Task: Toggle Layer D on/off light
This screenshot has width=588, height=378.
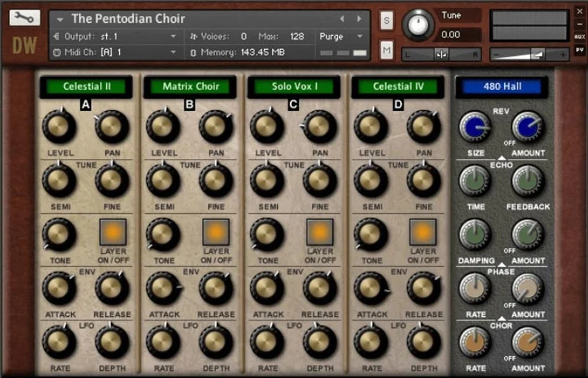Action: click(423, 232)
